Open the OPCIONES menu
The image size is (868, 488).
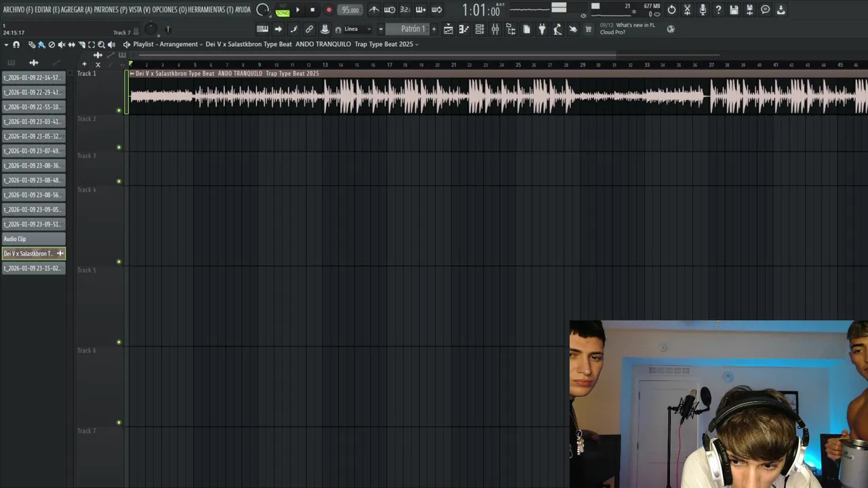tap(170, 9)
